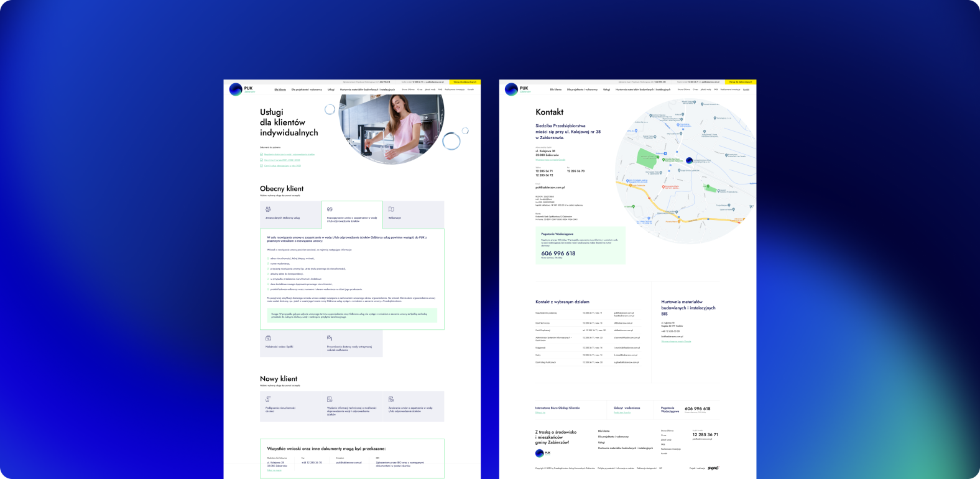
Task: Click the icon on 'Zmiana danych Odbiorcy usług' card
Action: (268, 209)
